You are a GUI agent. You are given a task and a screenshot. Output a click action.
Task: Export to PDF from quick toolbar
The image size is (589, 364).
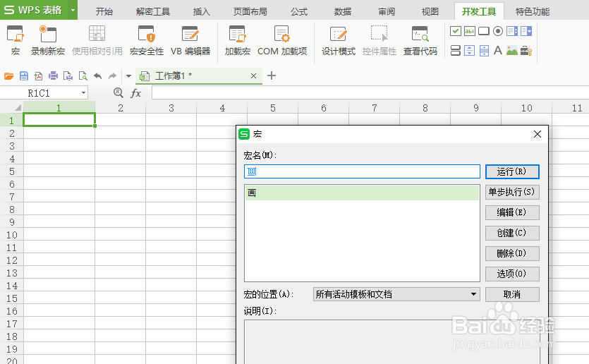tap(38, 76)
